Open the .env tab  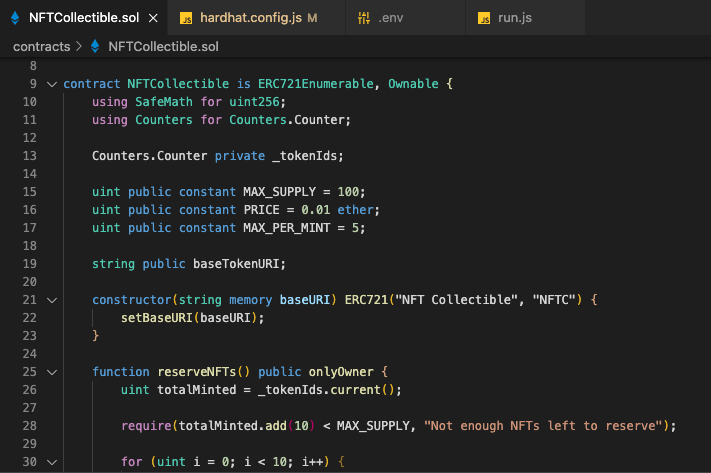405,18
